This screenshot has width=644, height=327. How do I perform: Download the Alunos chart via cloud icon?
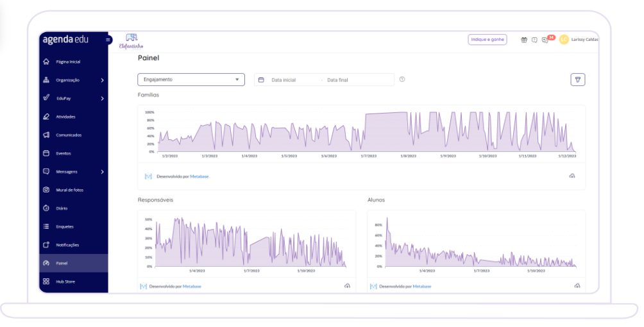[577, 286]
